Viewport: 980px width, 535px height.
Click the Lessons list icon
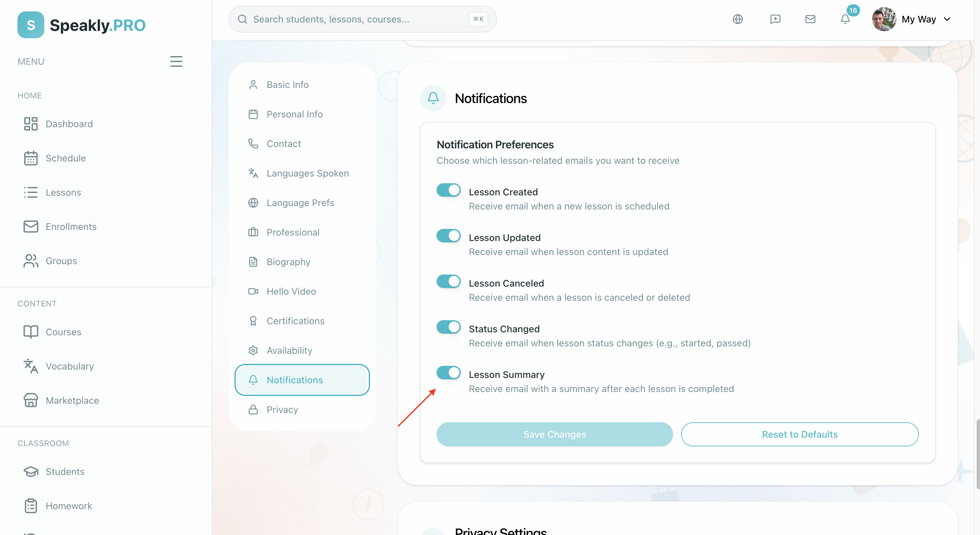click(x=31, y=192)
